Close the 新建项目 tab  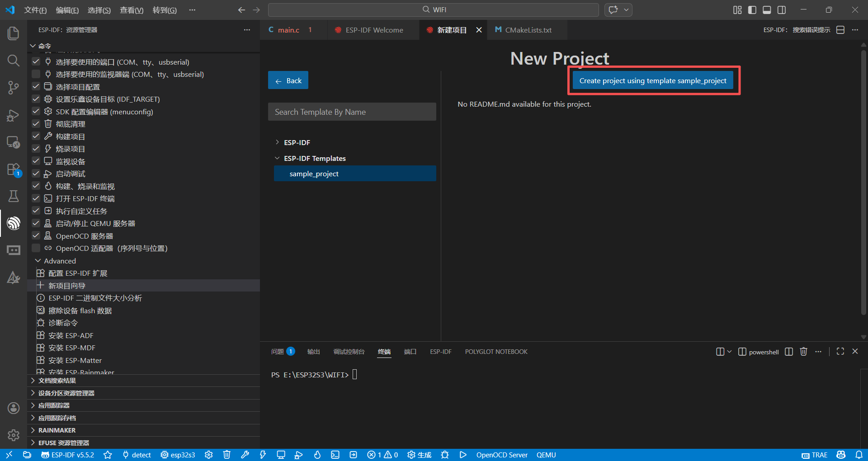[479, 30]
